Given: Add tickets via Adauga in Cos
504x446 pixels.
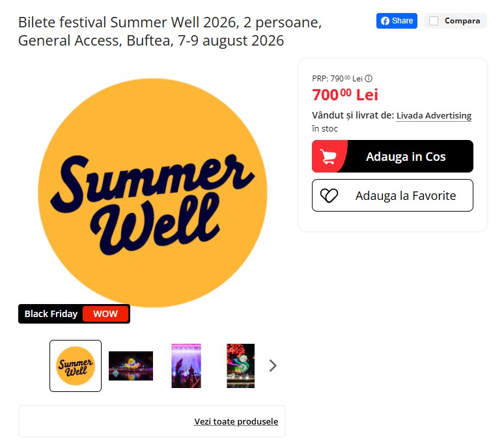Looking at the screenshot, I should click(x=393, y=156).
